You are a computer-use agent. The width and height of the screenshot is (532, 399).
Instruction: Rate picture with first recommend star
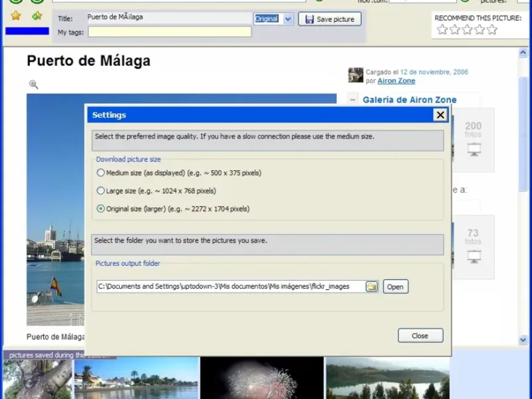click(x=442, y=29)
